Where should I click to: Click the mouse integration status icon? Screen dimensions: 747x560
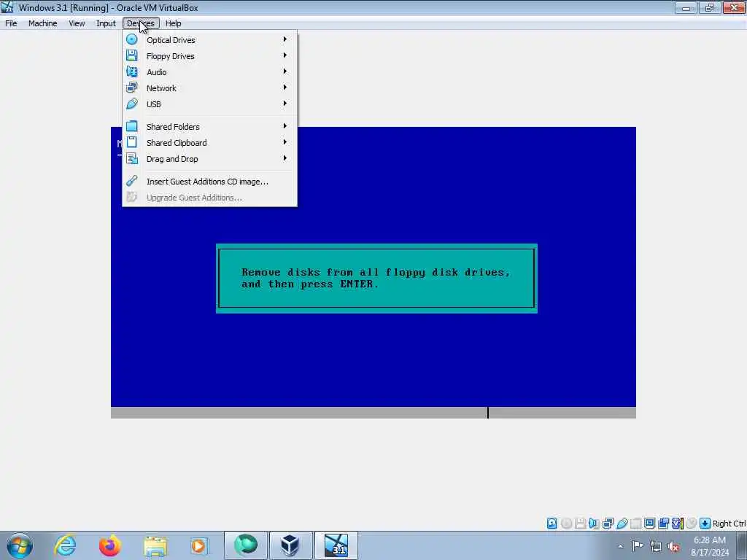(692, 524)
